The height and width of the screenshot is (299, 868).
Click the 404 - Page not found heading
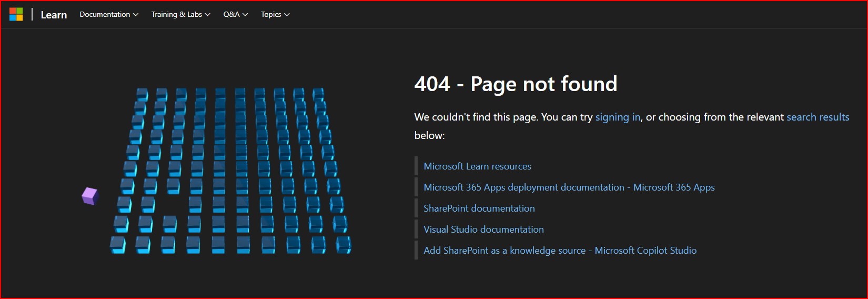pyautogui.click(x=516, y=84)
